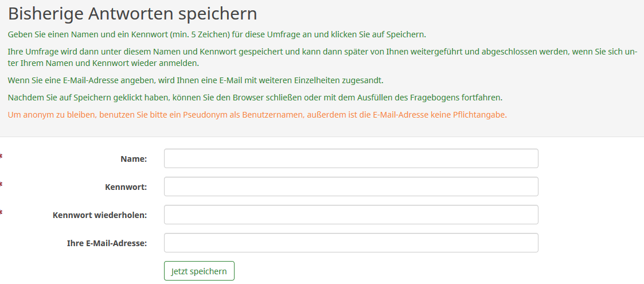
Task: Click the "Kennwort:" field label
Action: point(126,187)
